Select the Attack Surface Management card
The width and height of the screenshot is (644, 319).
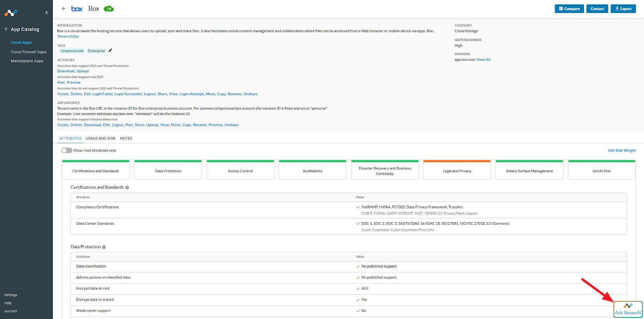click(x=529, y=170)
